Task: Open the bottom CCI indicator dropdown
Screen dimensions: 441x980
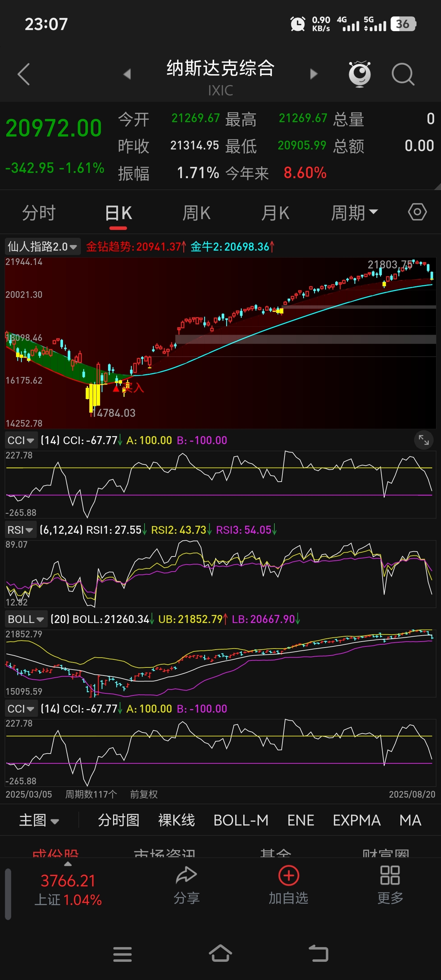Action: [21, 709]
